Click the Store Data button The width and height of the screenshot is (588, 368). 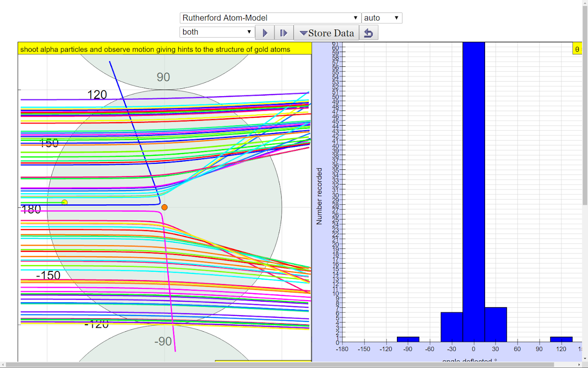pyautogui.click(x=326, y=33)
